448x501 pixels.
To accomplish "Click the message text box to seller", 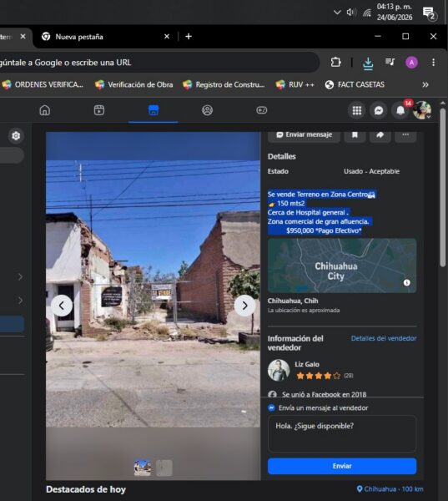I will click(342, 433).
